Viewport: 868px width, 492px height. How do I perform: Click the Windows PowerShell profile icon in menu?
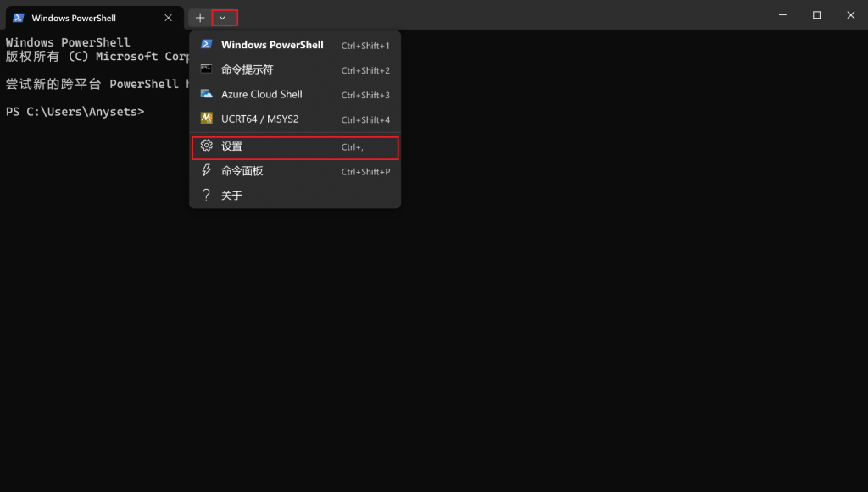tap(206, 45)
